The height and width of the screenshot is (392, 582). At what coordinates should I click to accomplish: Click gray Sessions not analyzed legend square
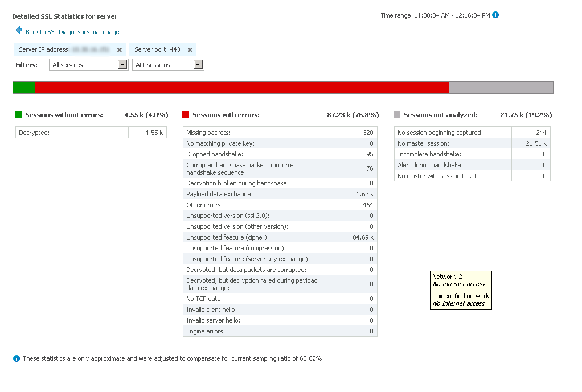pyautogui.click(x=397, y=115)
